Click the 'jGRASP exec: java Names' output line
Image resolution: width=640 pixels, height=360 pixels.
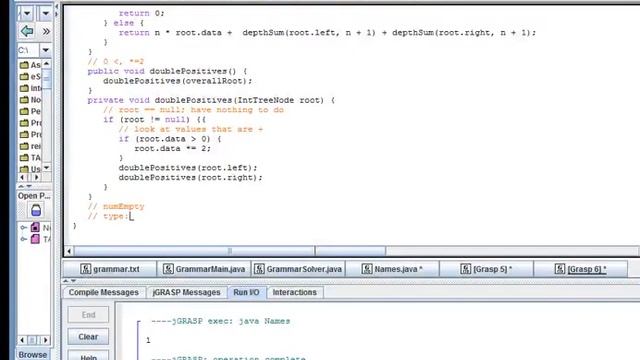coord(221,321)
